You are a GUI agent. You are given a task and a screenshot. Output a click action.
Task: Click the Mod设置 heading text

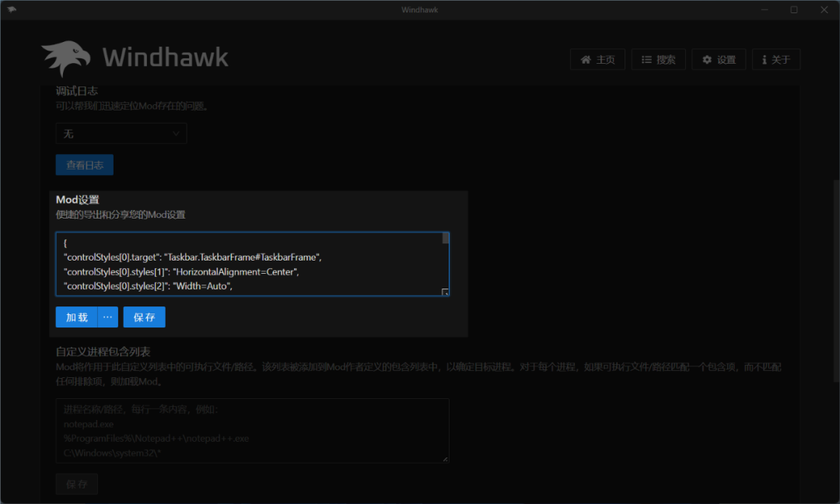[x=78, y=200]
